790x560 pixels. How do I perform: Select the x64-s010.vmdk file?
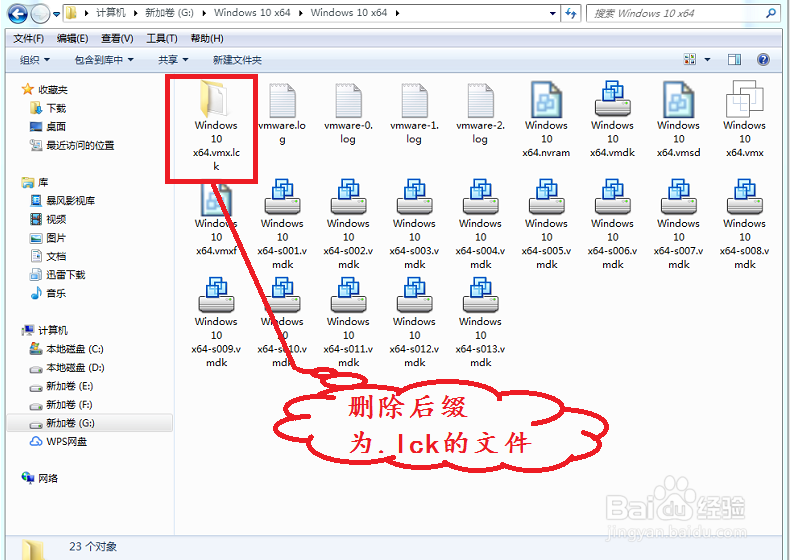point(282,323)
